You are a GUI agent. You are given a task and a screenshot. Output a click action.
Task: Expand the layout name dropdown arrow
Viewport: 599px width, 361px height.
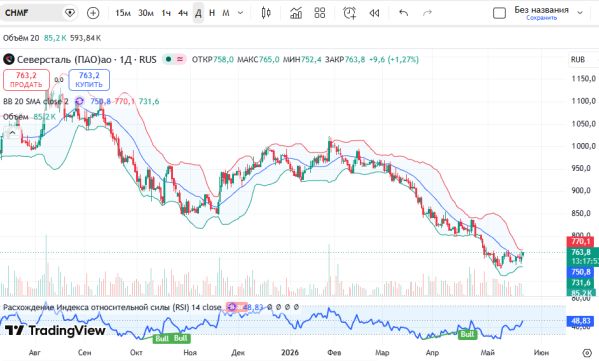coord(580,13)
